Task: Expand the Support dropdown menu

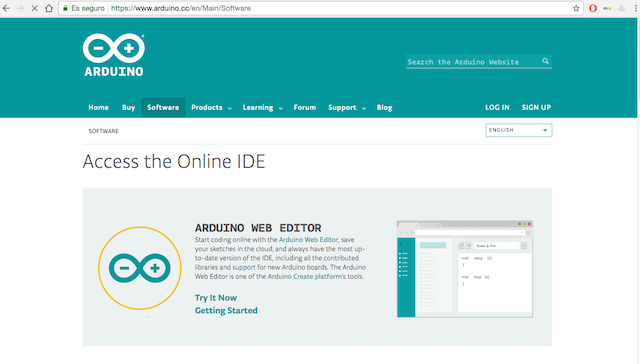Action: (x=347, y=107)
